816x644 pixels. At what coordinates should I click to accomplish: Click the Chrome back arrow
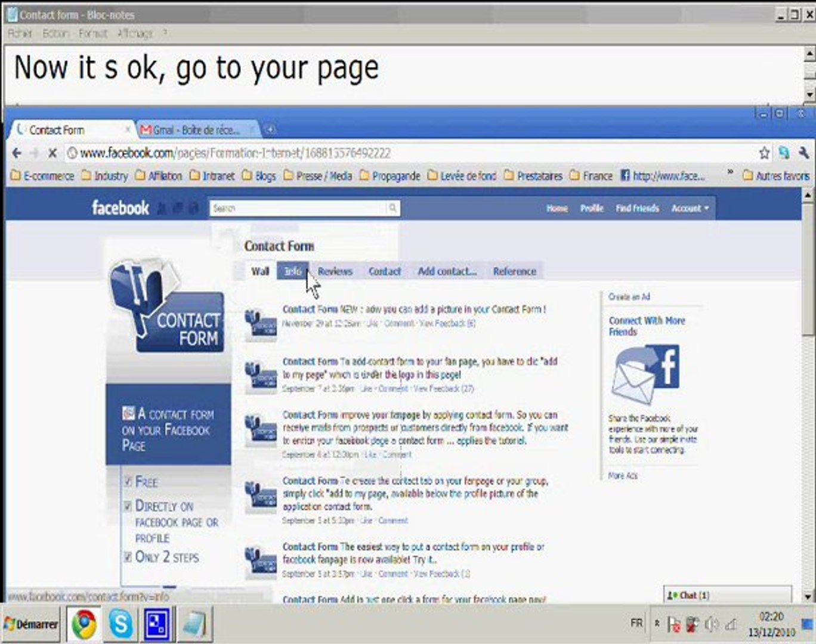coord(17,153)
